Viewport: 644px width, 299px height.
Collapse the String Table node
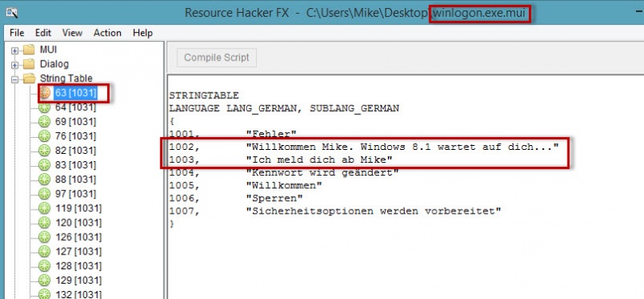[x=15, y=80]
